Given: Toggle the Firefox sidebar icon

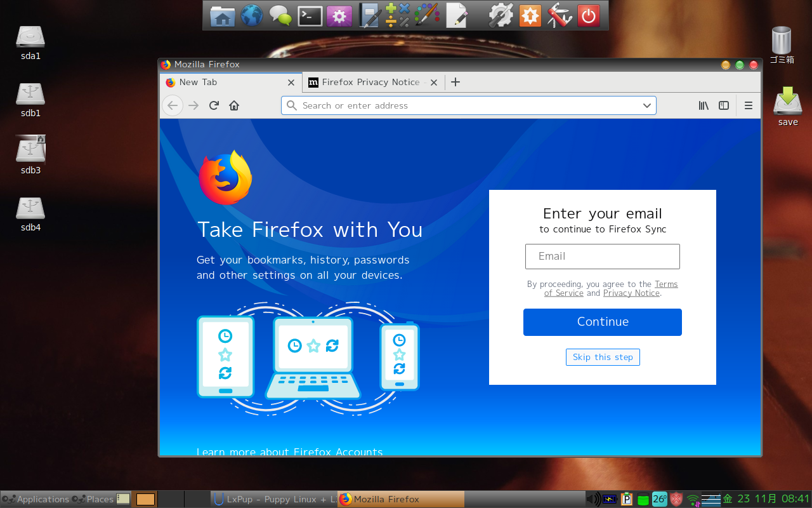Looking at the screenshot, I should (x=724, y=105).
